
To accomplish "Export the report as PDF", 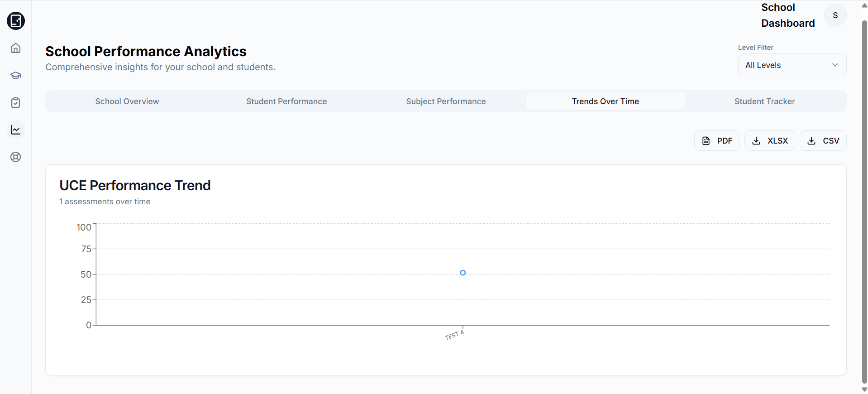I will tap(717, 141).
